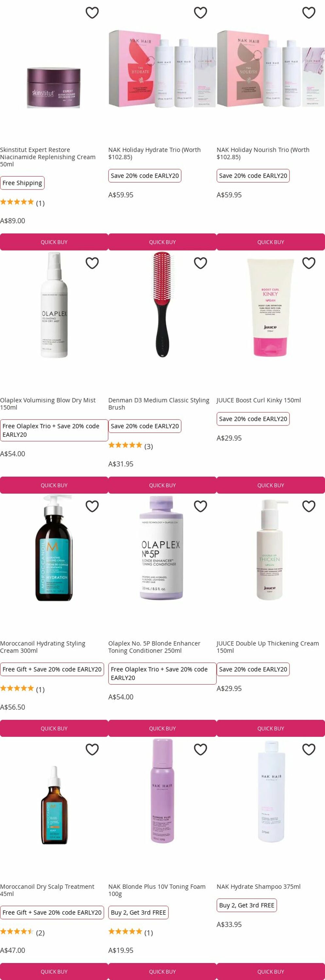Favorite the NAK Holiday Hydrate Trio

tap(200, 12)
